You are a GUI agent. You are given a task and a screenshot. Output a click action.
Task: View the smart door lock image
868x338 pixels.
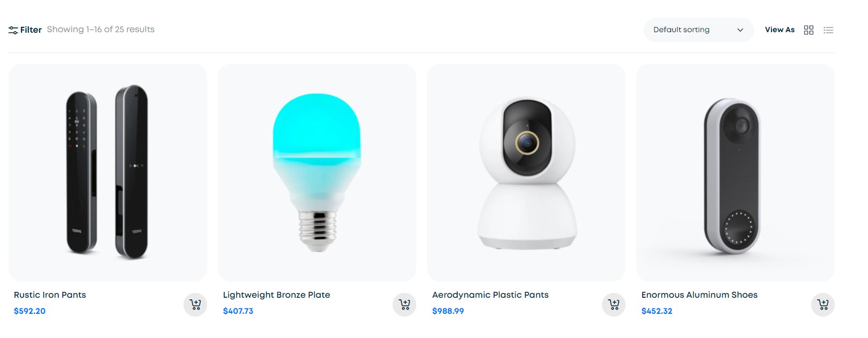click(108, 173)
